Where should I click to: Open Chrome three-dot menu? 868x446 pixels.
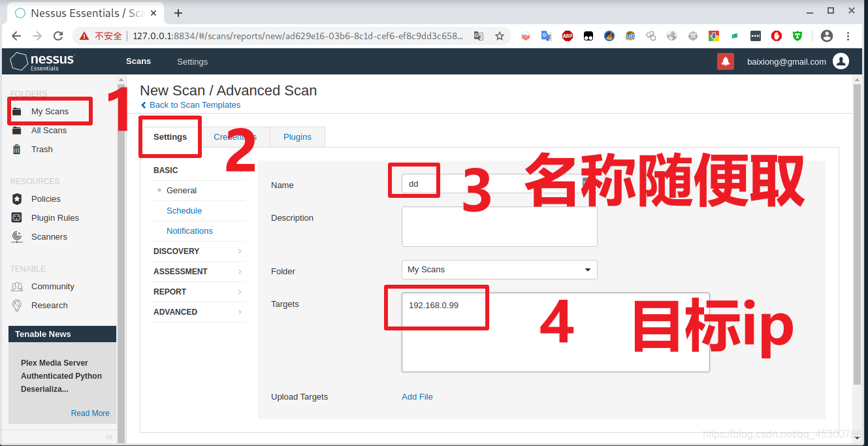coord(848,36)
